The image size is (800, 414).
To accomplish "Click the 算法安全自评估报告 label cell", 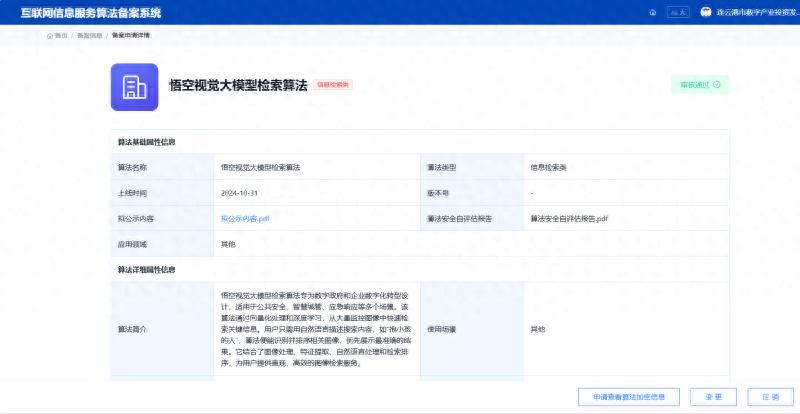I will coord(472,218).
